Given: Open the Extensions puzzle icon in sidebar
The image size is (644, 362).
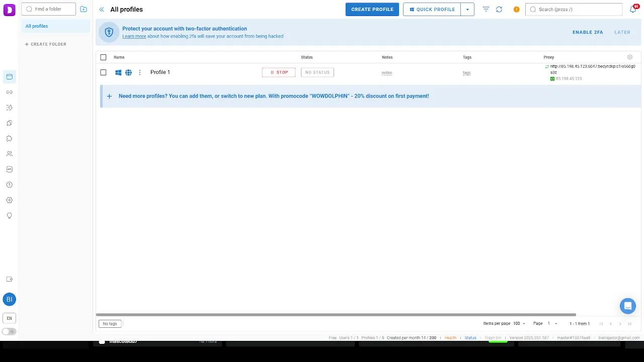Looking at the screenshot, I should pyautogui.click(x=9, y=138).
